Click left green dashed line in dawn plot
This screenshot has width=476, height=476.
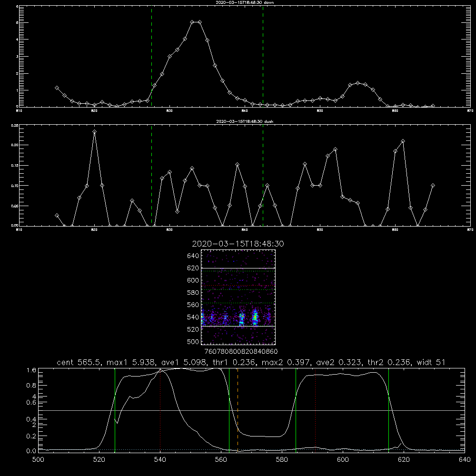point(151,56)
